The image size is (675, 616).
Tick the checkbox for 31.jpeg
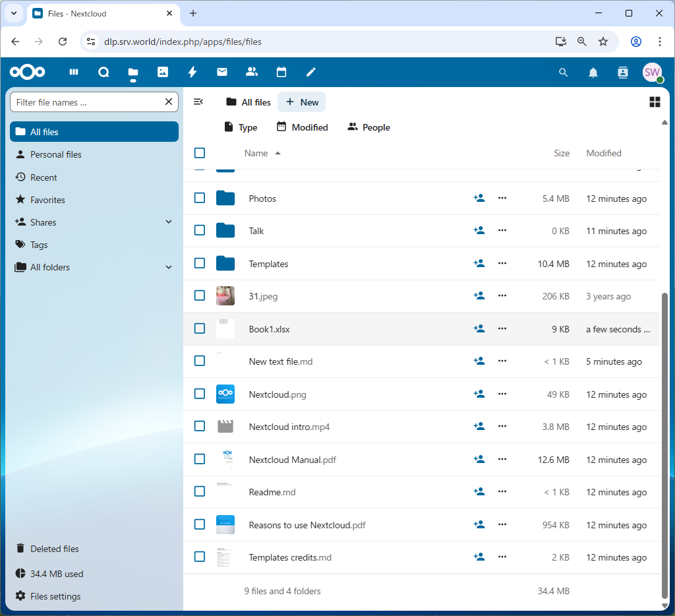tap(200, 295)
